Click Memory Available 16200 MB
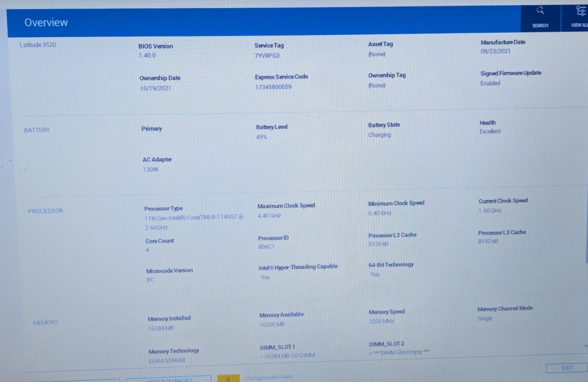 [x=272, y=325]
